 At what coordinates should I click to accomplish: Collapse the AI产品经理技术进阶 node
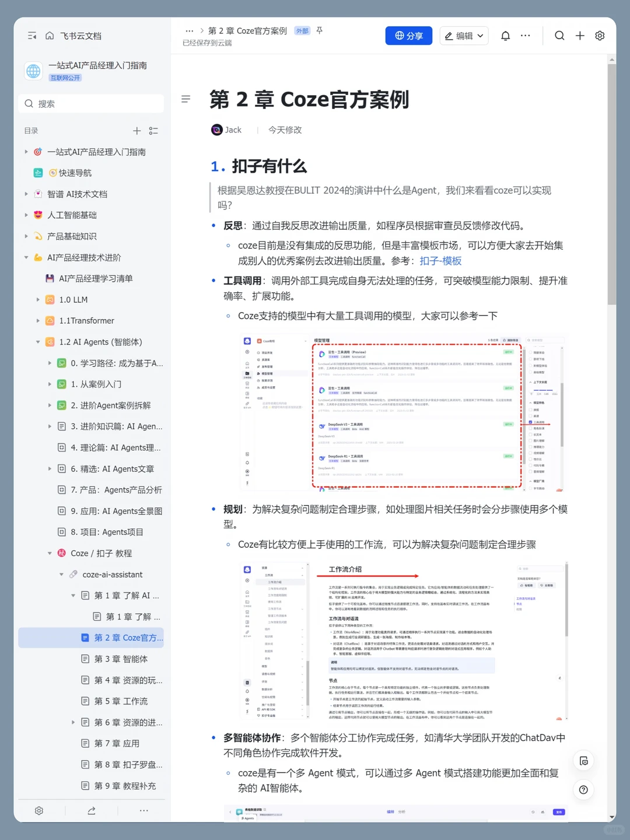[26, 257]
